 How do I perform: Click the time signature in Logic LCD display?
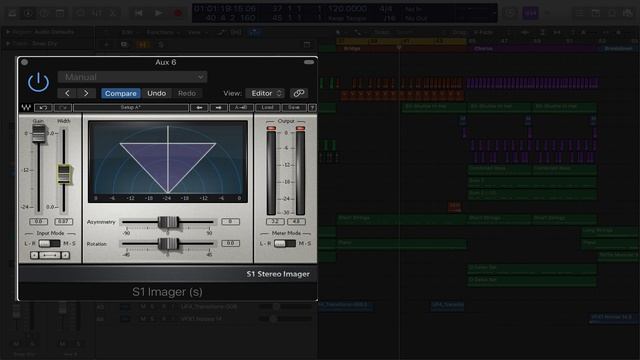point(385,9)
